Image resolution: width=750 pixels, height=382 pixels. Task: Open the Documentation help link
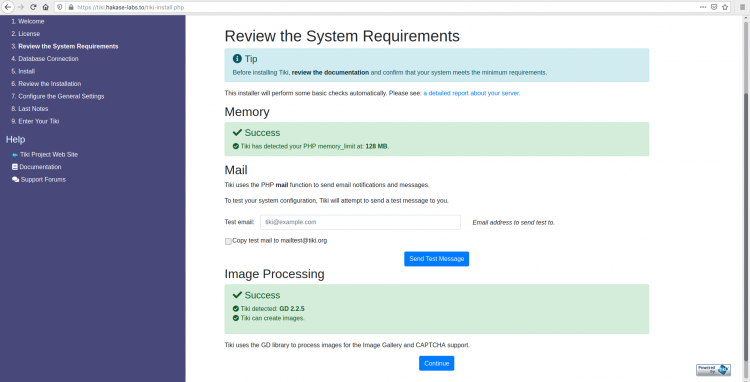coord(40,167)
